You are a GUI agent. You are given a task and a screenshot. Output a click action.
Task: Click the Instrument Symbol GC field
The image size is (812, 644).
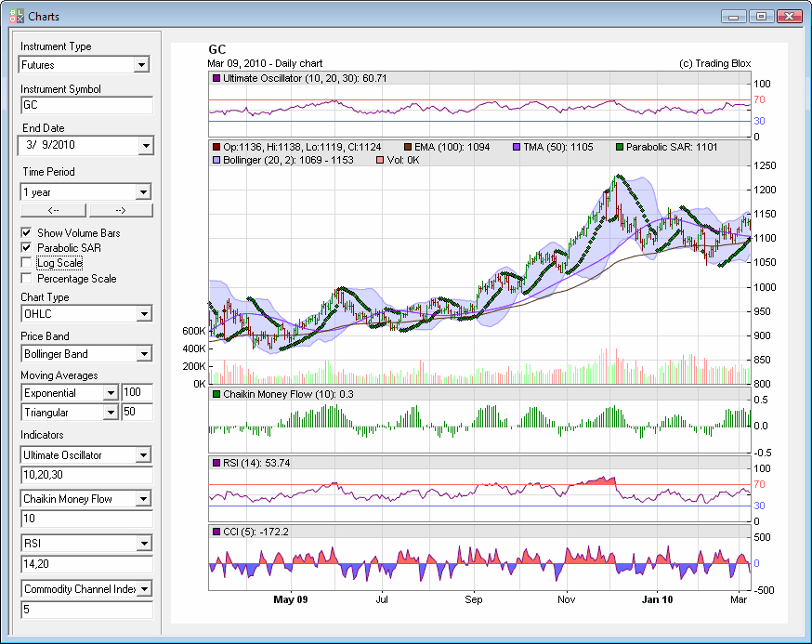tap(86, 105)
